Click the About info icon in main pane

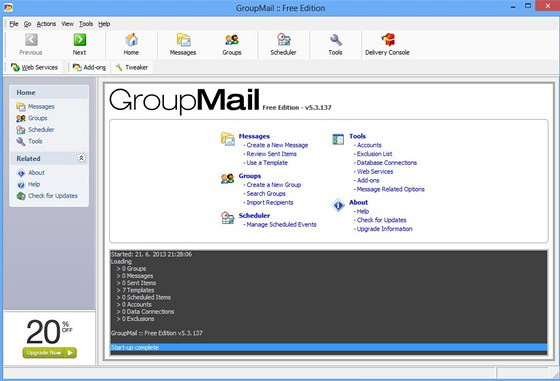(x=338, y=205)
